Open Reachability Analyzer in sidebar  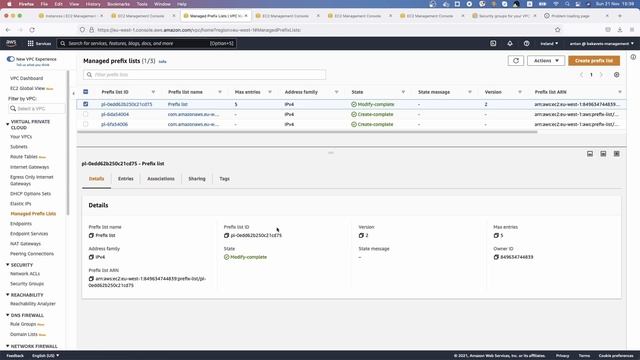33,304
